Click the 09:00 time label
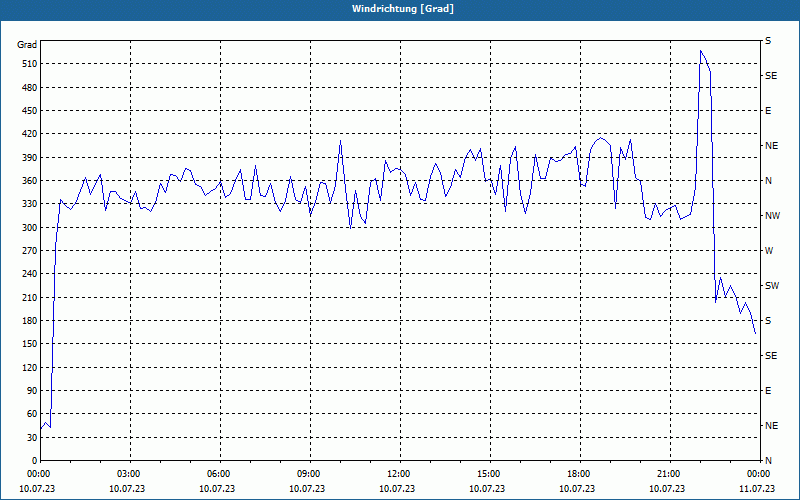The height and width of the screenshot is (500, 800). click(x=310, y=474)
